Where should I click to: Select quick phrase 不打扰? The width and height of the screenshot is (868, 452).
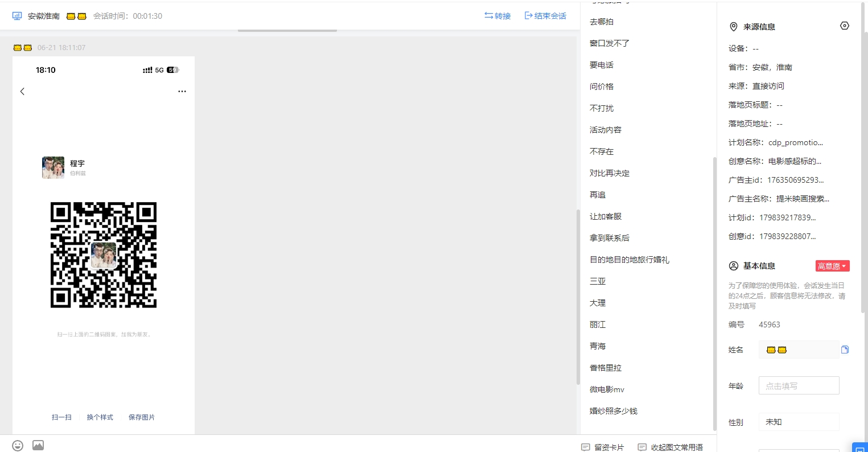click(602, 108)
